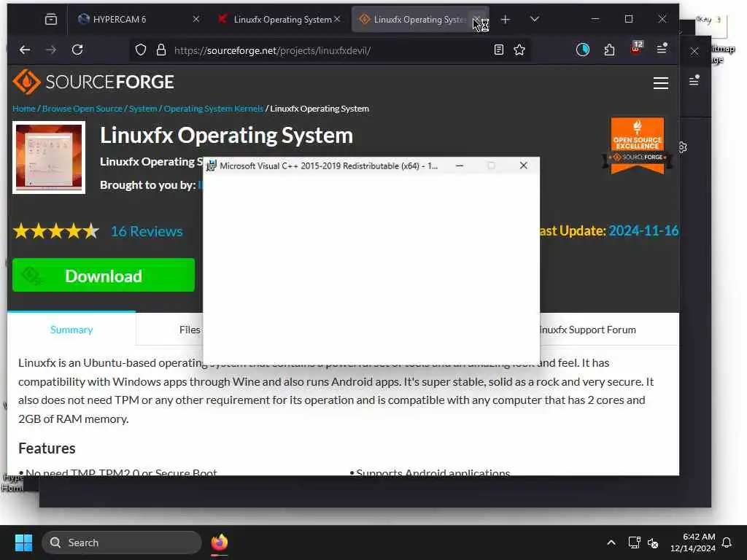This screenshot has height=560, width=747.
Task: Close the Visual C++ Redistributable window
Action: 523,166
